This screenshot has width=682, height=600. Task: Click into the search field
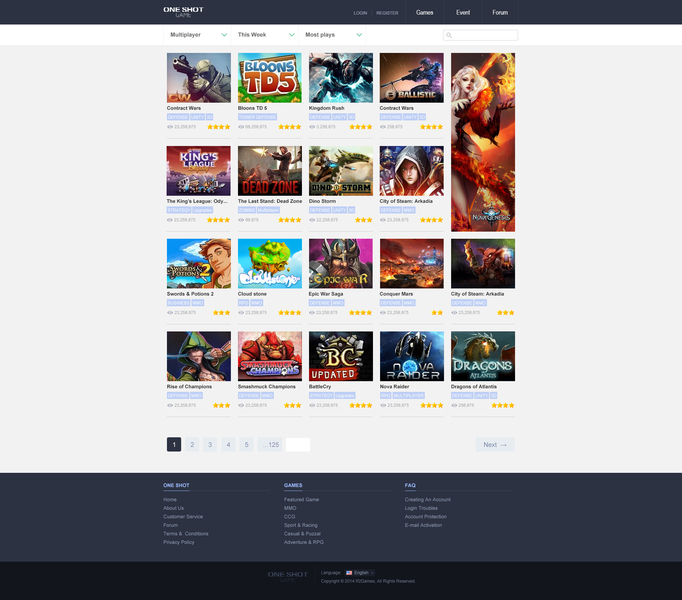click(x=480, y=35)
